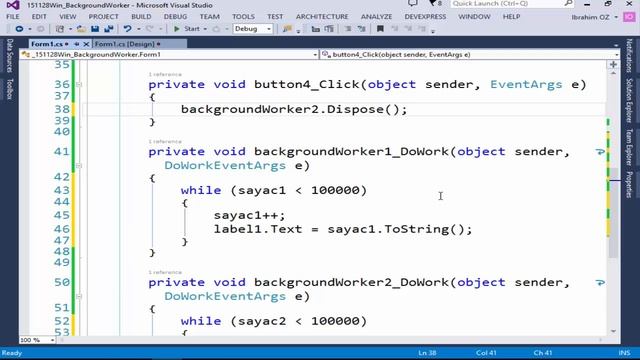Screen dimensions: 640x360
Task: Open the DEVEXPRESS menu
Action: pos(425,17)
